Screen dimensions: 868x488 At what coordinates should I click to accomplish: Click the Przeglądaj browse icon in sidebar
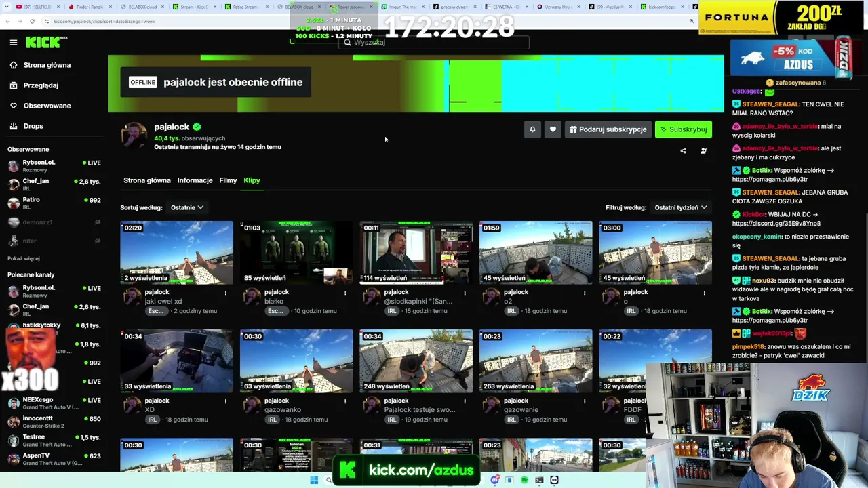coord(13,85)
